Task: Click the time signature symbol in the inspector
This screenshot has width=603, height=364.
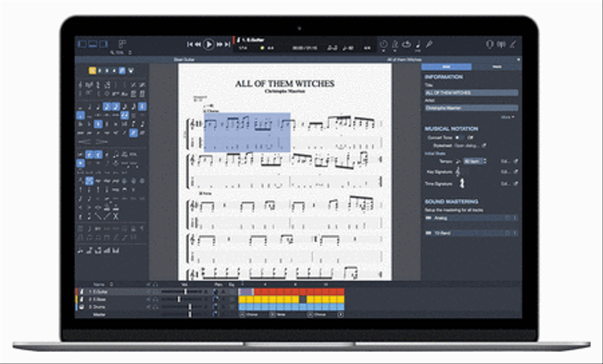Action: [462, 184]
